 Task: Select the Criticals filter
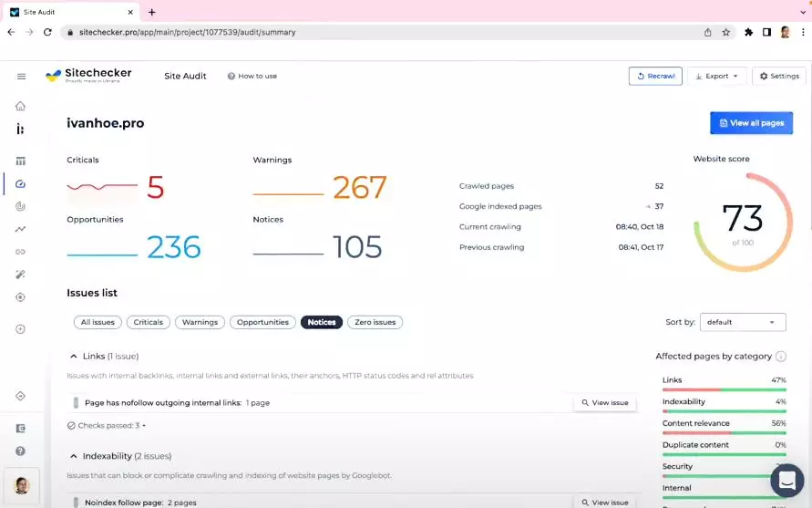(x=149, y=323)
